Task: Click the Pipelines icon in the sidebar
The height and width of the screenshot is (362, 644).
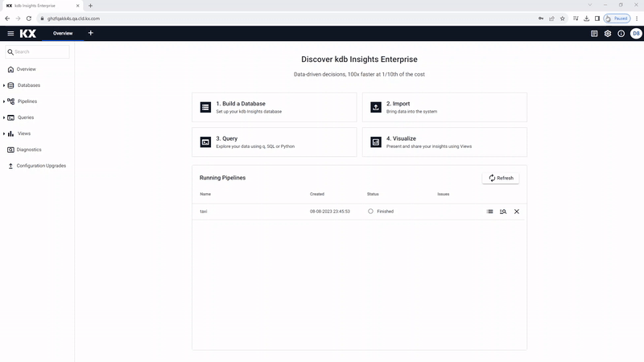Action: pos(11,101)
